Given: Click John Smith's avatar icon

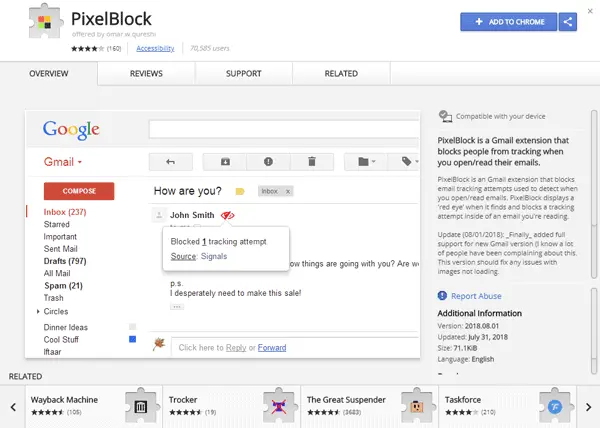Looking at the screenshot, I should [x=159, y=215].
